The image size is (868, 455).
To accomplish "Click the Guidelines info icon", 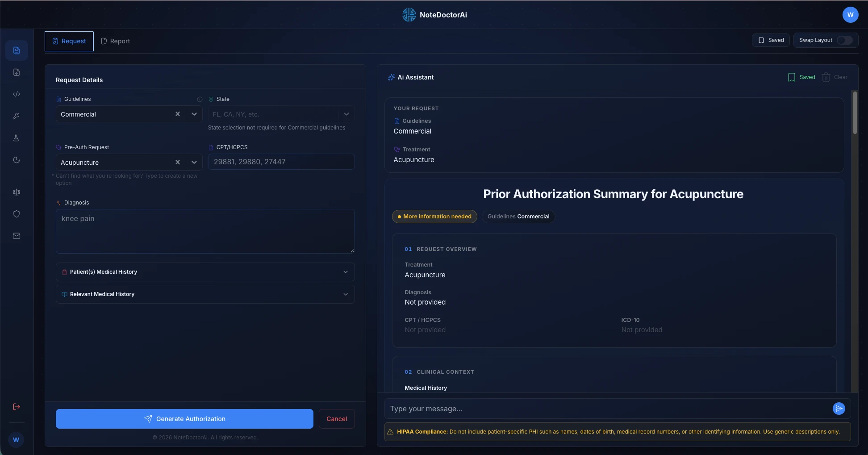I will coord(200,100).
